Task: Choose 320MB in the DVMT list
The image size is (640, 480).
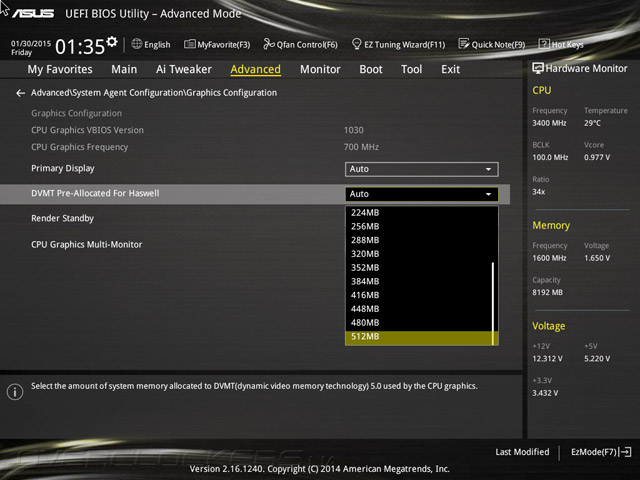Action: point(419,254)
